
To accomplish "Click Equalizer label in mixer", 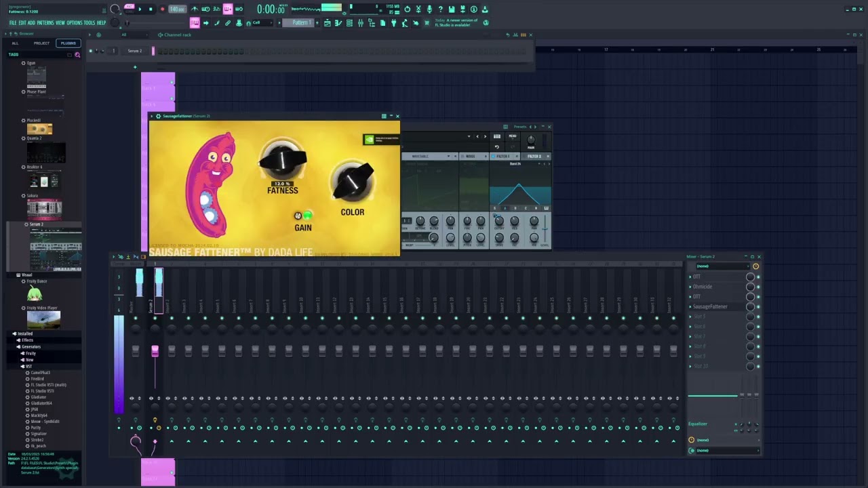I will click(x=698, y=424).
